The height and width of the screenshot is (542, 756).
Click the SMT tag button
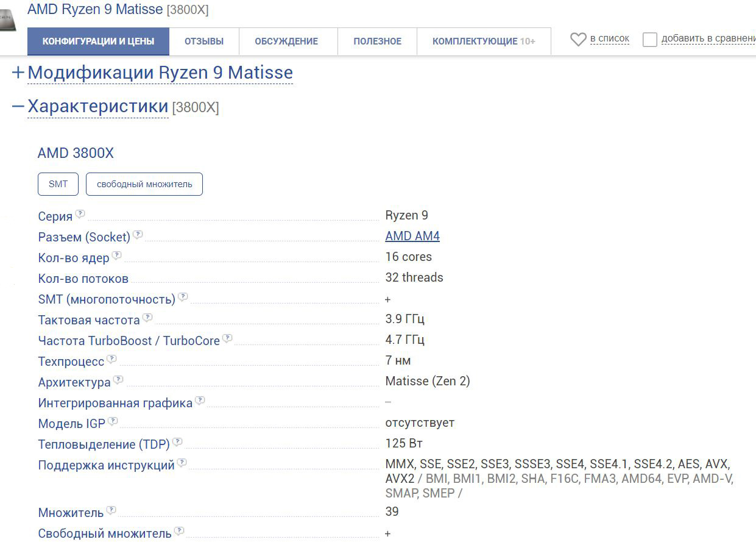58,184
